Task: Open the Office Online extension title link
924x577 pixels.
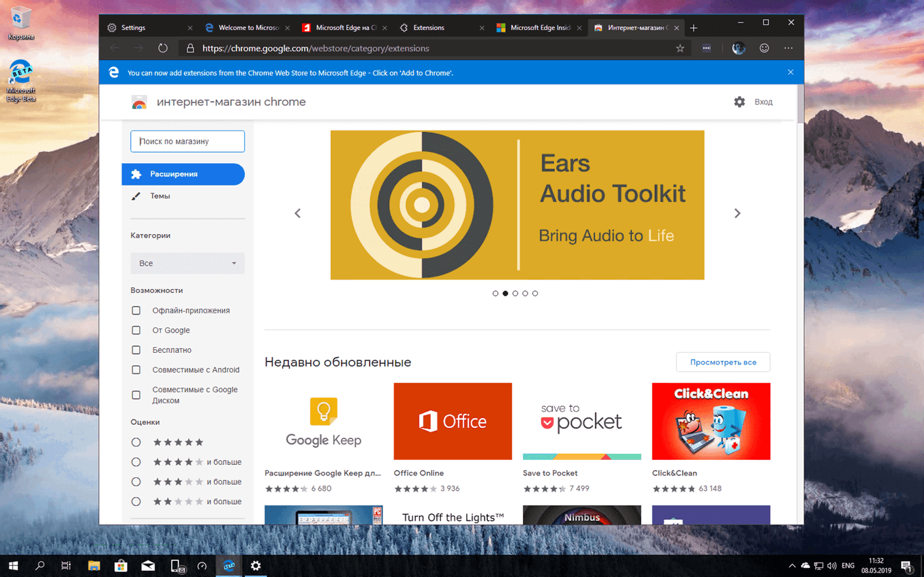Action: click(419, 473)
